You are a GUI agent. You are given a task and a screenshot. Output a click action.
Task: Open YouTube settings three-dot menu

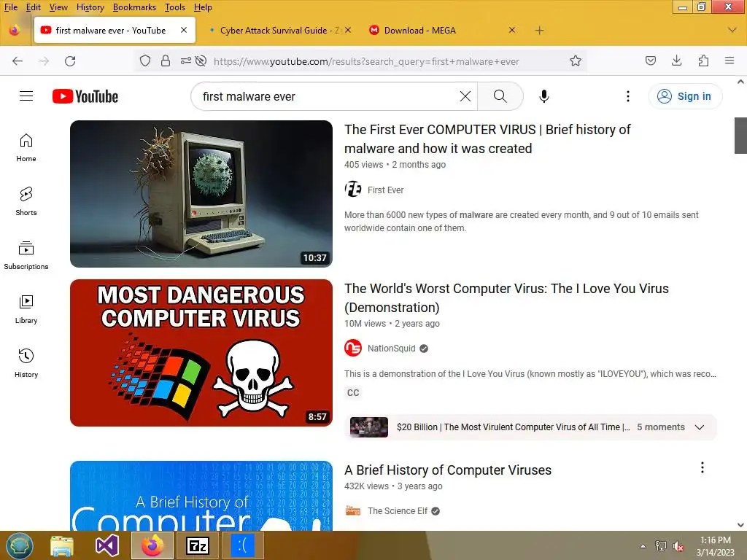[x=628, y=96]
